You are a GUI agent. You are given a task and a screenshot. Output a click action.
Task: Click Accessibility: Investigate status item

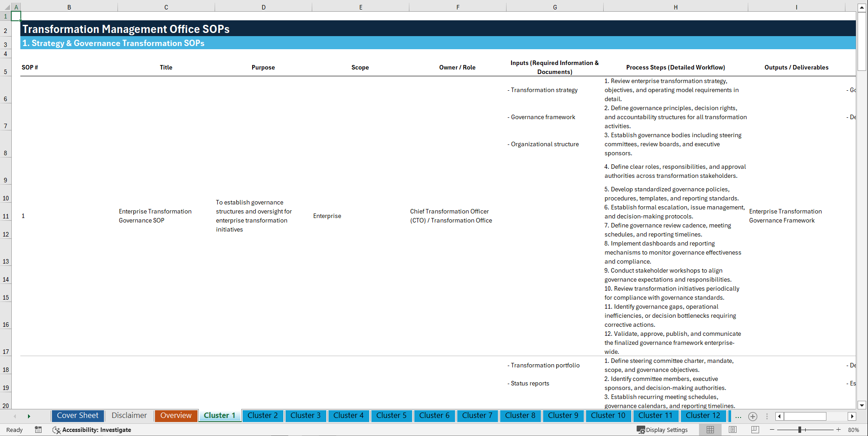(x=92, y=430)
